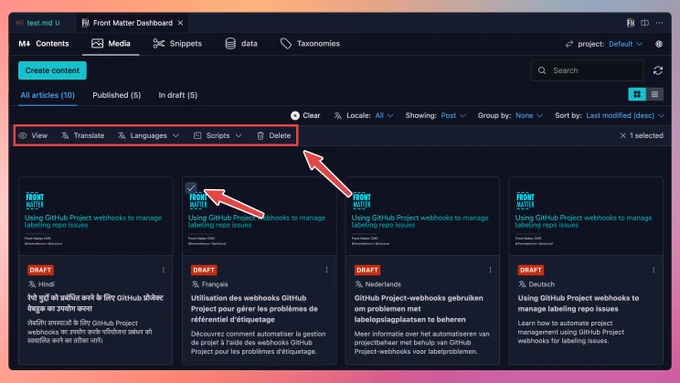Switch to the Media tab
The height and width of the screenshot is (383, 680).
click(111, 44)
